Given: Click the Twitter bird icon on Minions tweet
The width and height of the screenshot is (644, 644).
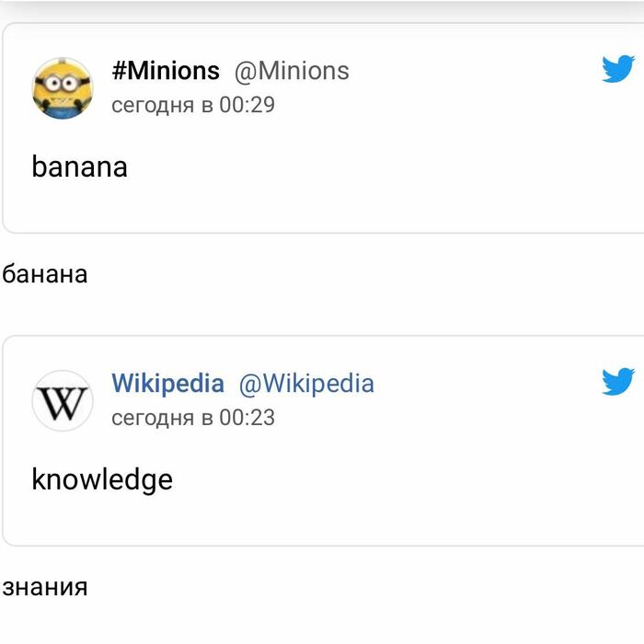Looking at the screenshot, I should pos(617,69).
